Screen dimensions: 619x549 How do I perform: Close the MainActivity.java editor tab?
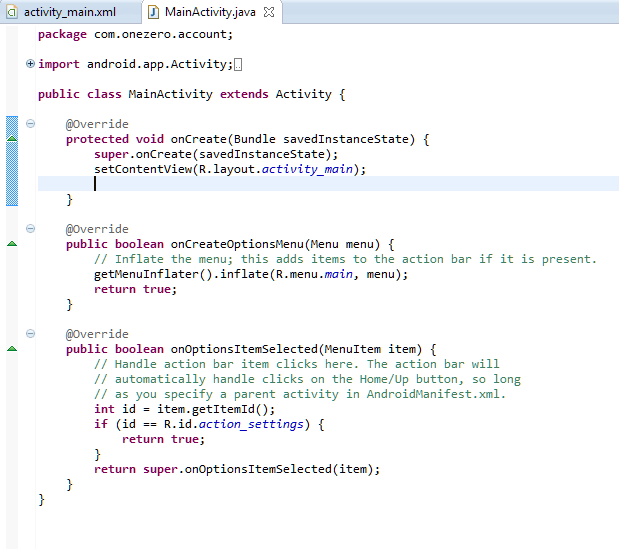(269, 12)
